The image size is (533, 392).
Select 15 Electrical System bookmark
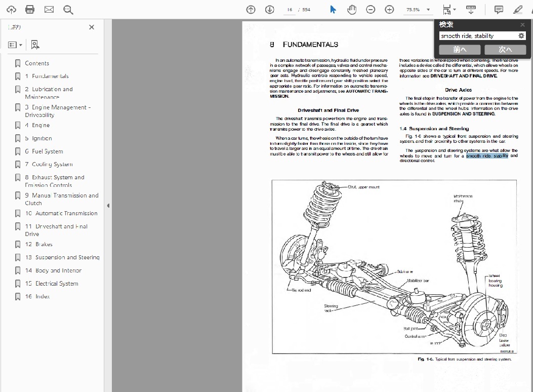[52, 284]
